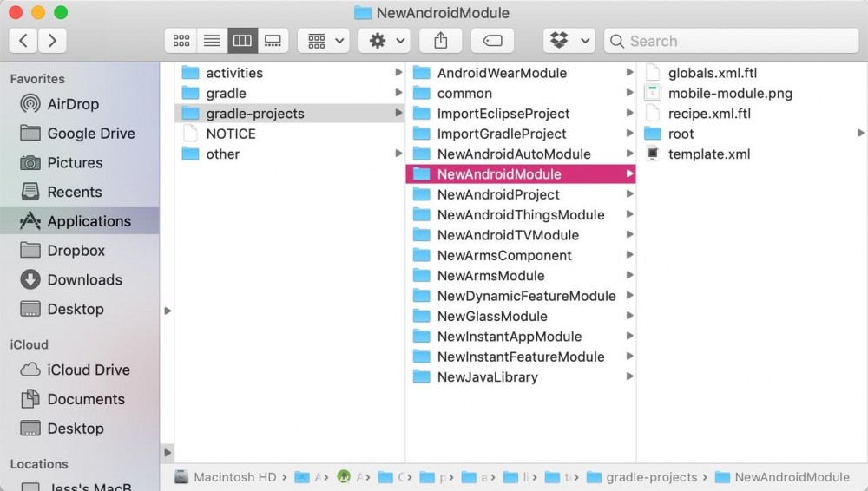Viewport: 868px width, 491px height.
Task: Open iCloud Drive in the sidebar
Action: pos(80,370)
